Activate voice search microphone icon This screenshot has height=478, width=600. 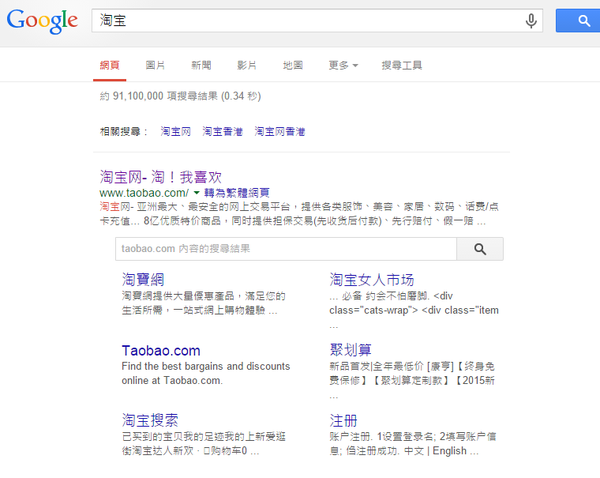[531, 21]
